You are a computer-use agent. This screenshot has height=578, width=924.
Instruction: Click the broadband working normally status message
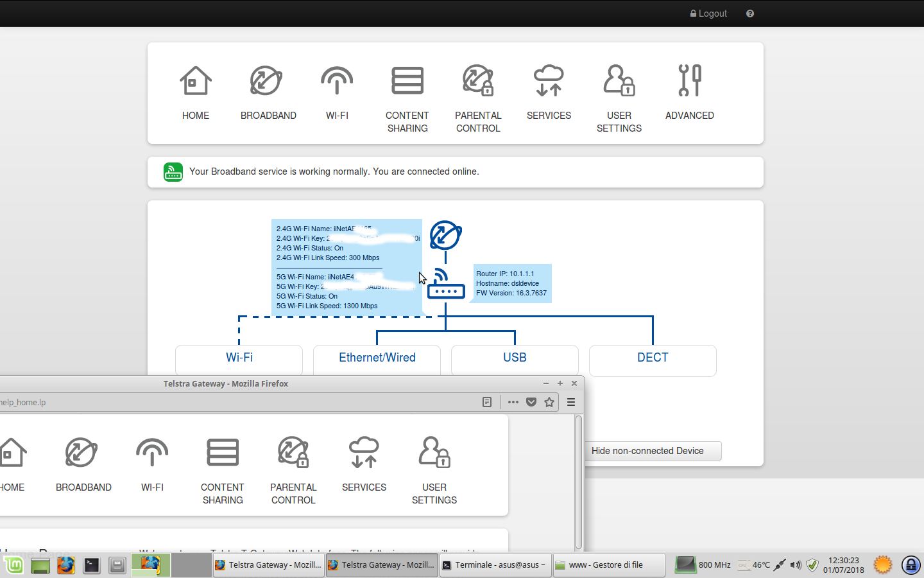click(x=334, y=171)
